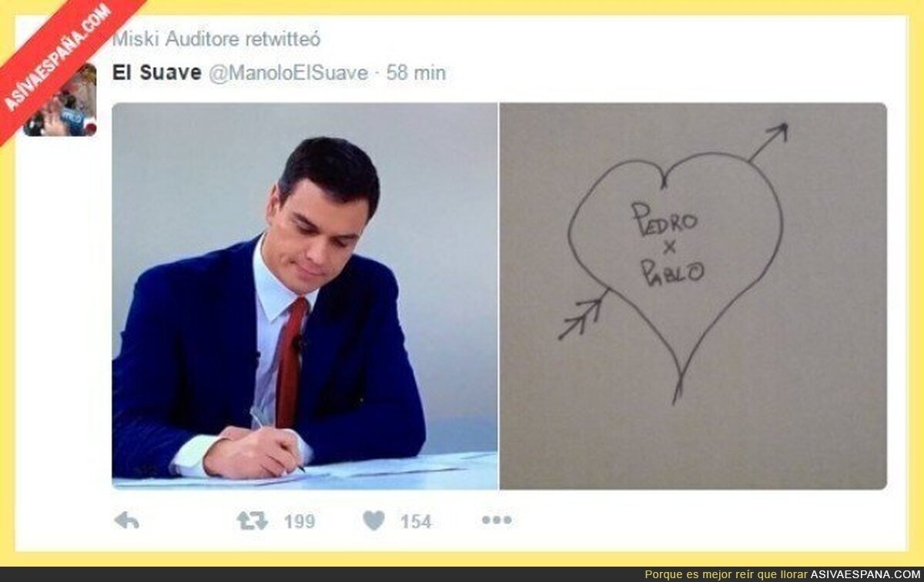Like the tweet with heart icon
The image size is (924, 582).
374,521
